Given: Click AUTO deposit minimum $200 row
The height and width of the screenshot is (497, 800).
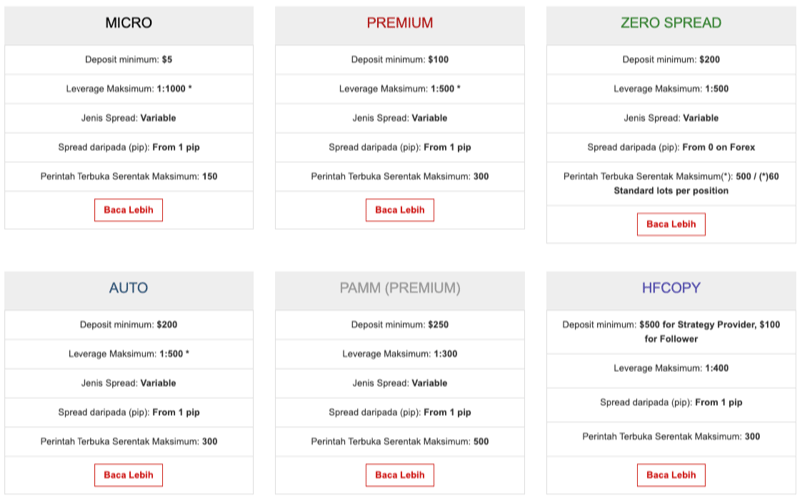Looking at the screenshot, I should point(128,325).
